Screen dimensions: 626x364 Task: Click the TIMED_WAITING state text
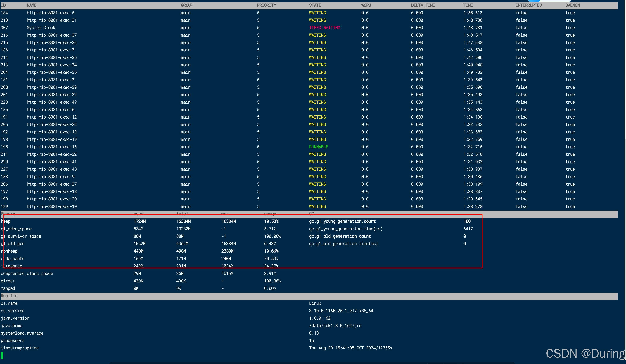(x=324, y=28)
